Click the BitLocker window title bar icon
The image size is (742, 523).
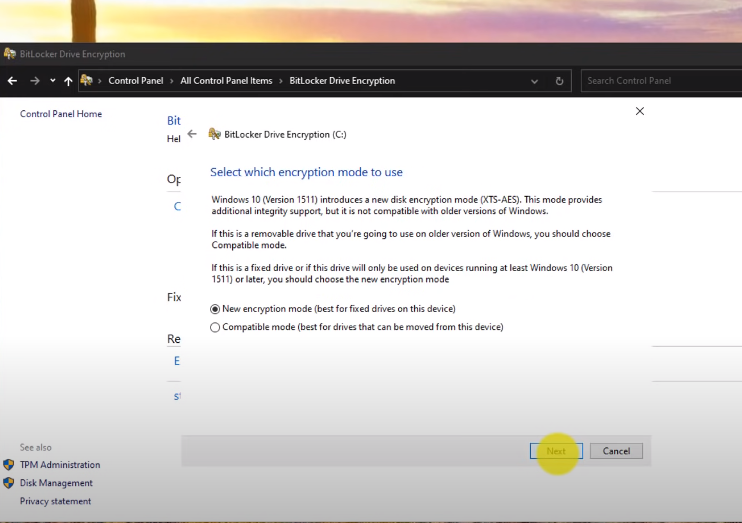tap(9, 53)
